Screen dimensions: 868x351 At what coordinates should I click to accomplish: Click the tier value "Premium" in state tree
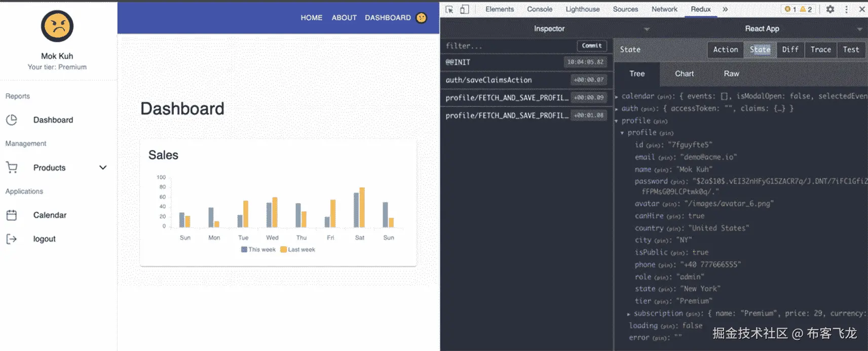coord(694,301)
